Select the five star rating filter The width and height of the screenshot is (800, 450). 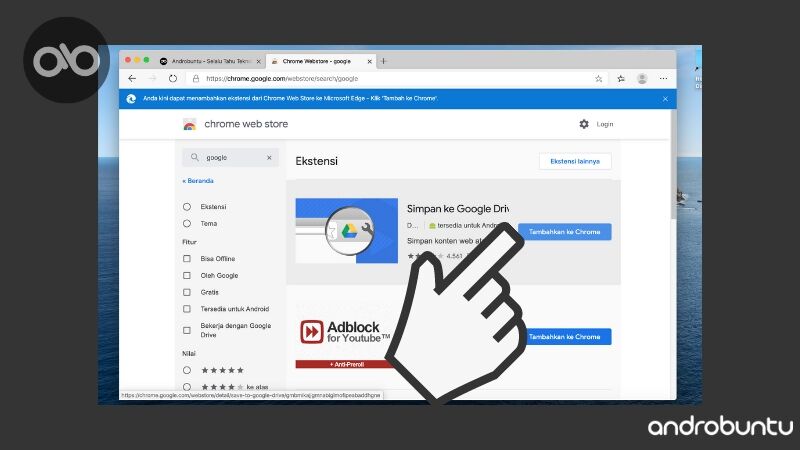tap(187, 370)
